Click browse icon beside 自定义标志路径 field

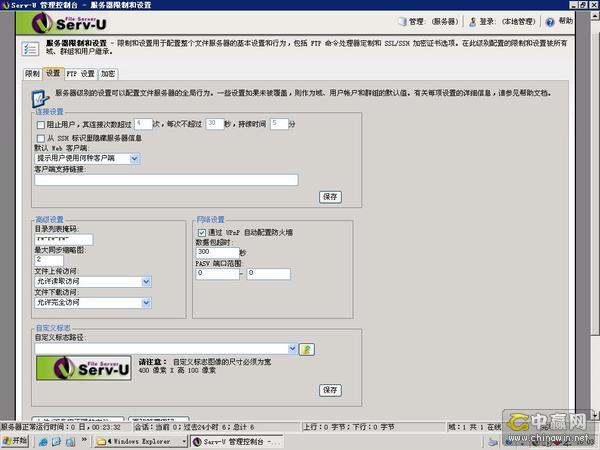(307, 349)
